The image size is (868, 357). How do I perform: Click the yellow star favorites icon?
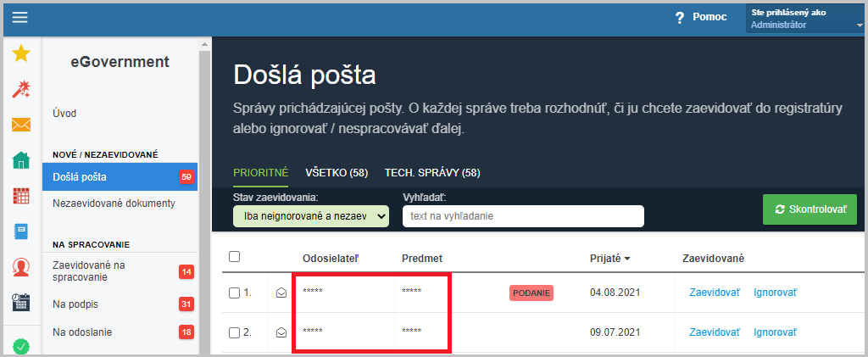click(21, 53)
